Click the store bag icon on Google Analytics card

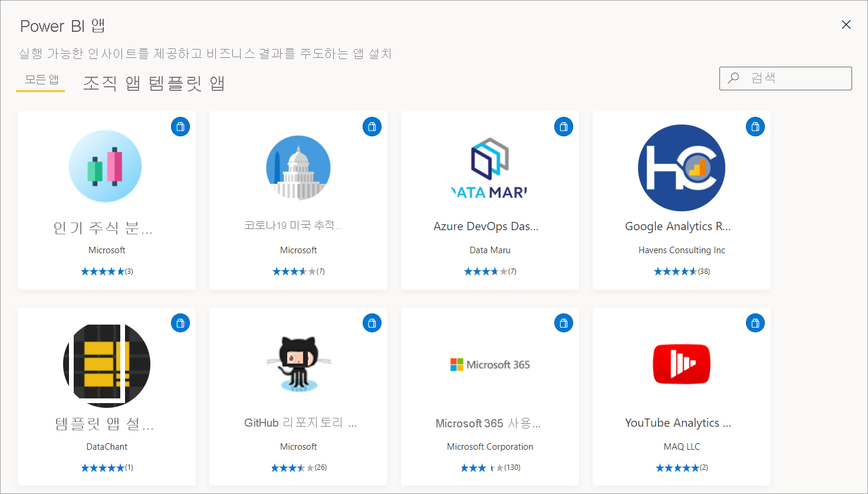click(x=755, y=127)
